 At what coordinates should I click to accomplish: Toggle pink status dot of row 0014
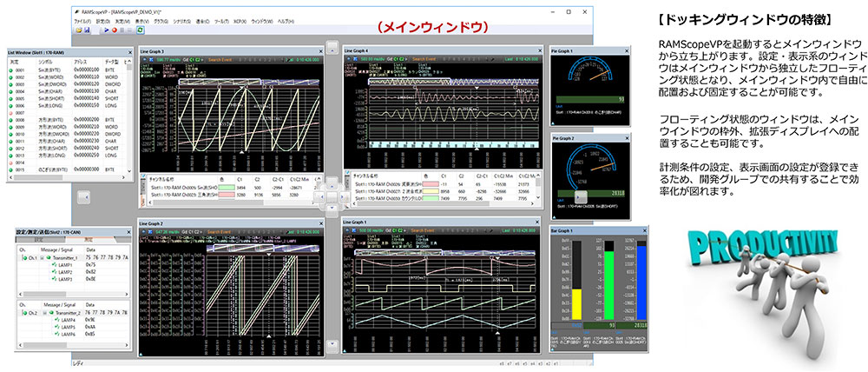tap(10, 163)
